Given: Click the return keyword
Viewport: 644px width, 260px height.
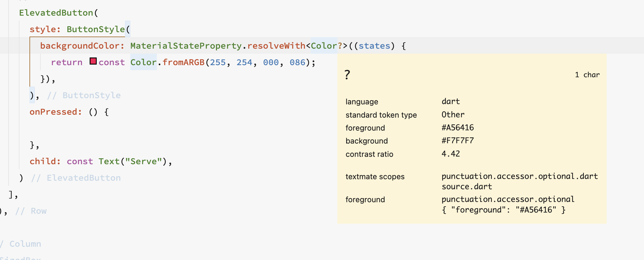Looking at the screenshot, I should click(x=67, y=62).
